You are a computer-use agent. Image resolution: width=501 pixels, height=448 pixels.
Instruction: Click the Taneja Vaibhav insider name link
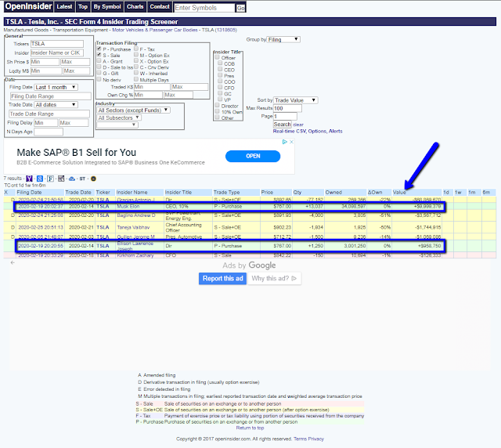133,227
